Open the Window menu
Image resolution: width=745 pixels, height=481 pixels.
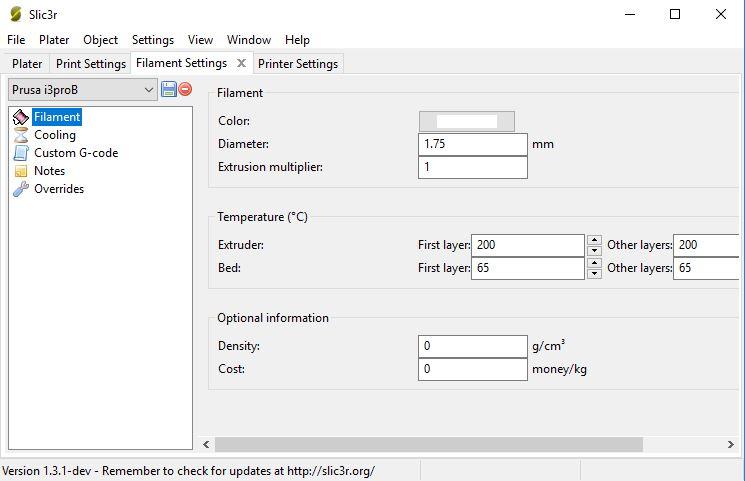coord(248,40)
